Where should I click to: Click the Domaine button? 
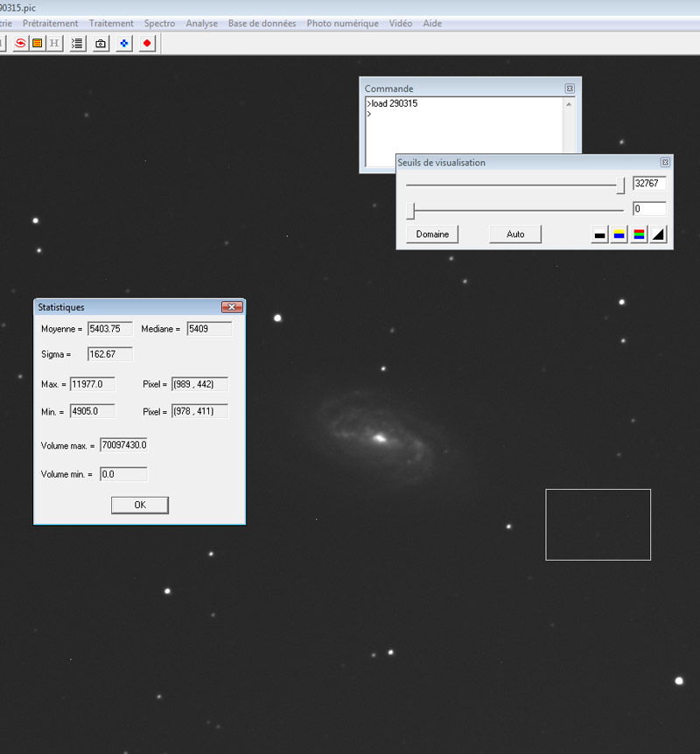[432, 234]
